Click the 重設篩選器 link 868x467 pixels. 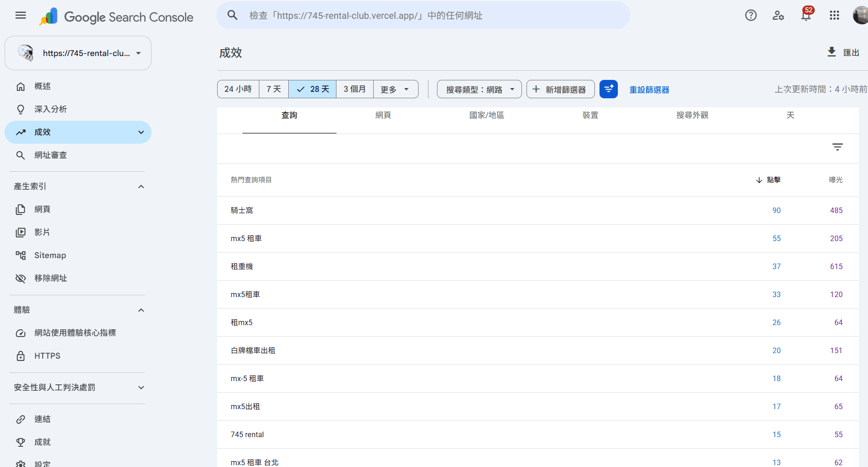coord(649,90)
